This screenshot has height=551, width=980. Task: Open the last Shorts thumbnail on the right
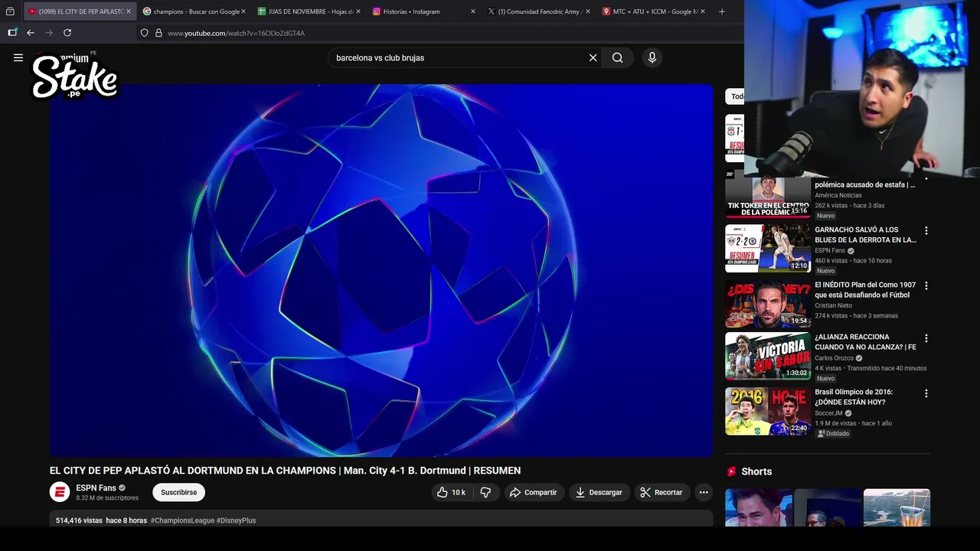pyautogui.click(x=897, y=507)
